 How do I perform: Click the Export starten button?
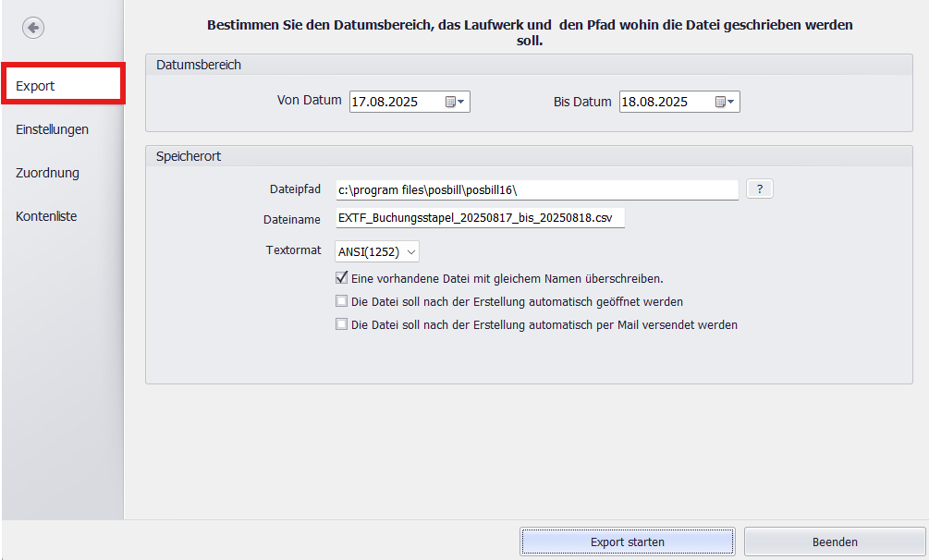coord(627,542)
